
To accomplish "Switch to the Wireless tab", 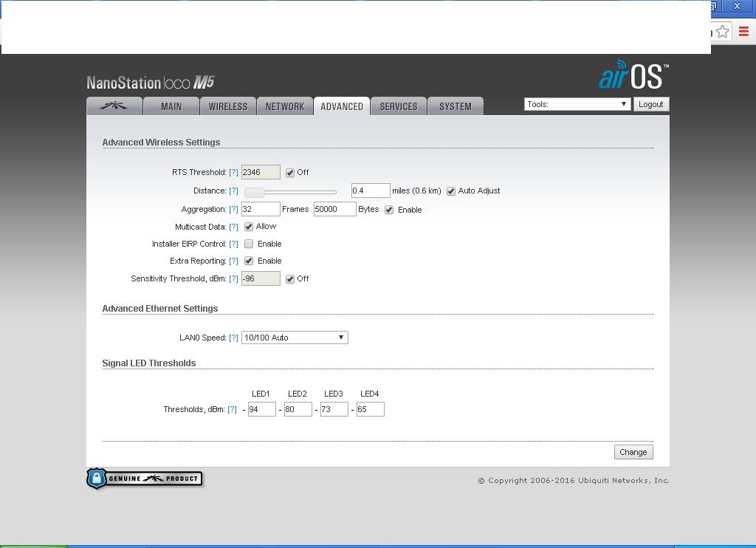I will 228,106.
